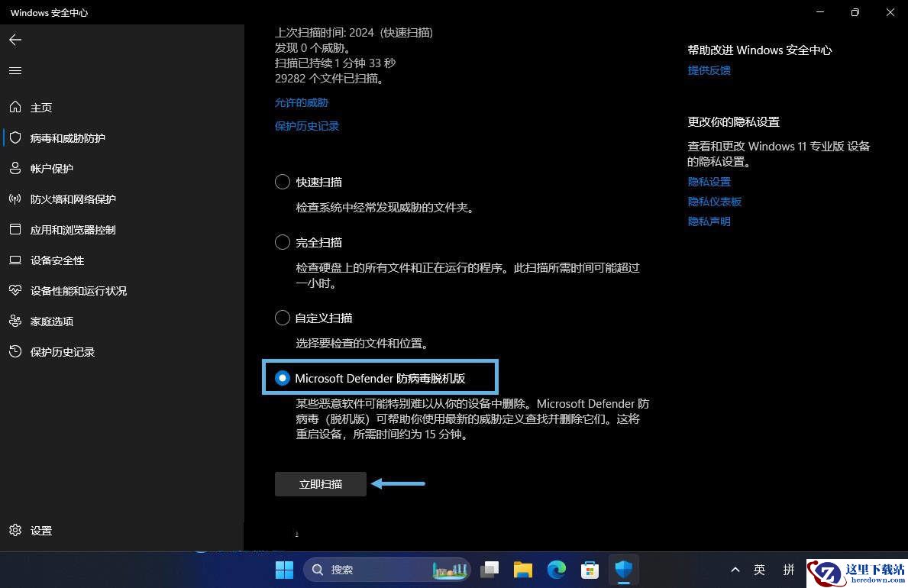Open the 保护历史记录 link under scan results
This screenshot has height=588, width=908.
click(x=307, y=126)
